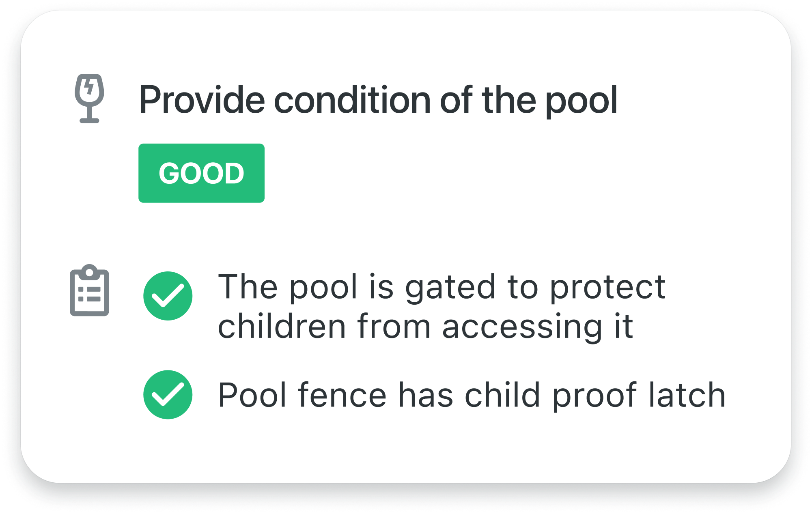This screenshot has width=812, height=514.
Task: Click the word 'pool' ending the heading
Action: [581, 100]
